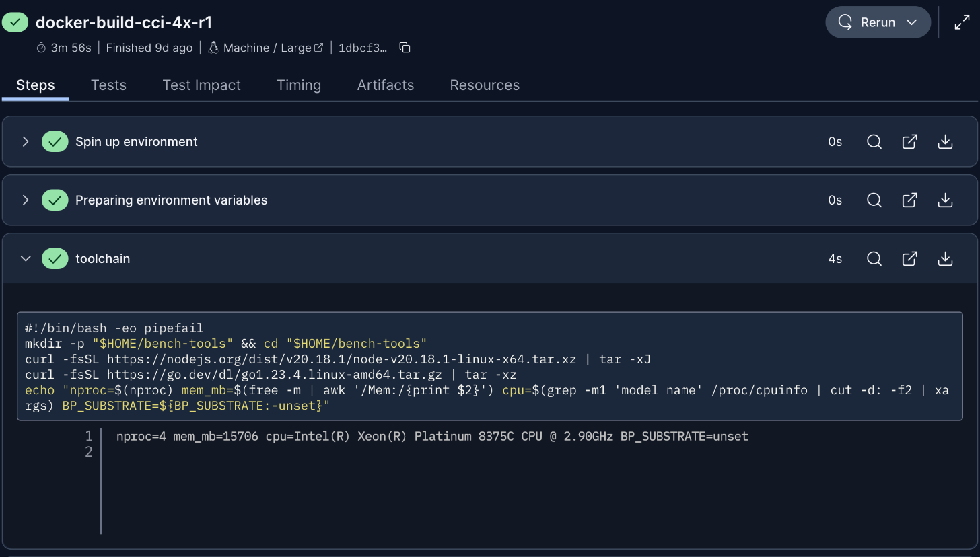This screenshot has width=980, height=557.
Task: Click the mkdir bench-tools command line
Action: pyautogui.click(x=226, y=344)
